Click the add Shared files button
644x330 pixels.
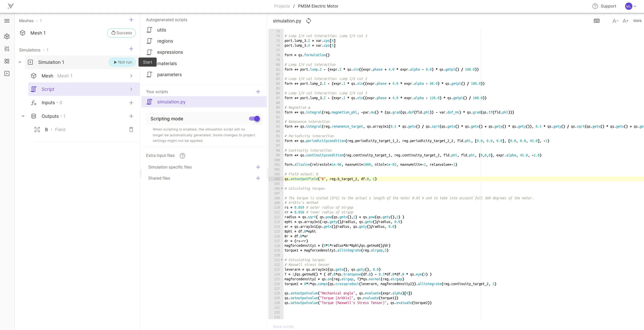[x=258, y=178]
